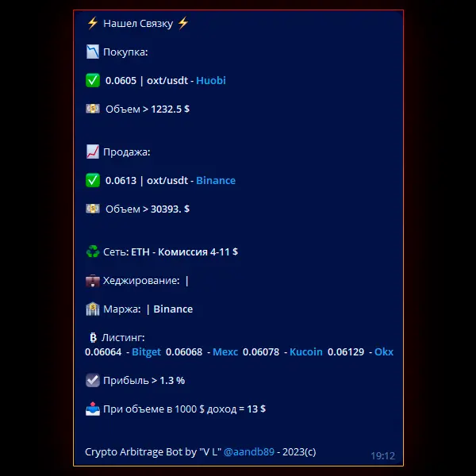Click the up-chart emoji next to Продажа
This screenshot has width=476, height=476.
coord(93,152)
